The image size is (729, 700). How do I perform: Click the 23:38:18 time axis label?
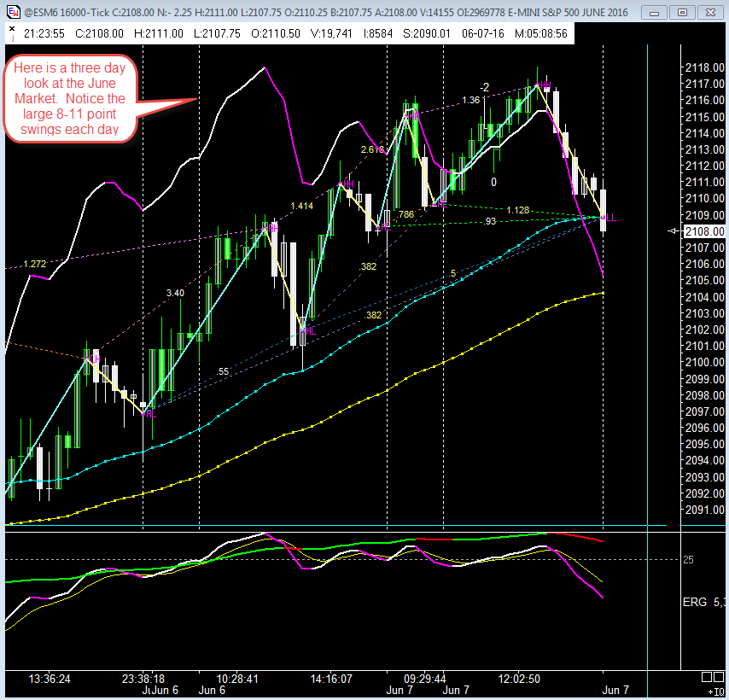(x=142, y=679)
